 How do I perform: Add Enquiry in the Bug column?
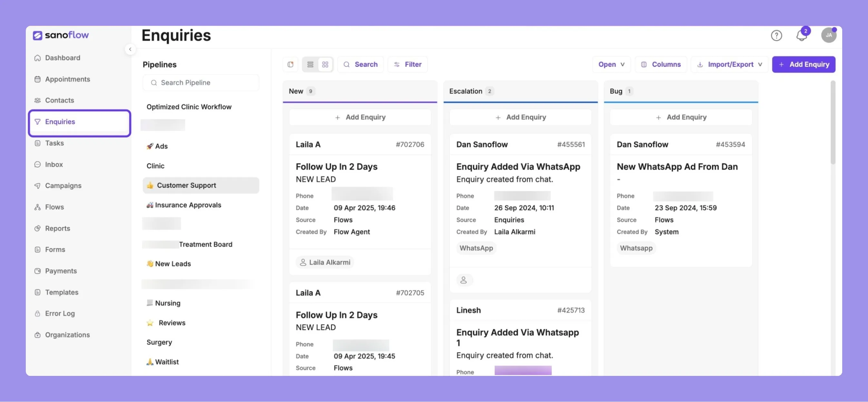point(681,117)
